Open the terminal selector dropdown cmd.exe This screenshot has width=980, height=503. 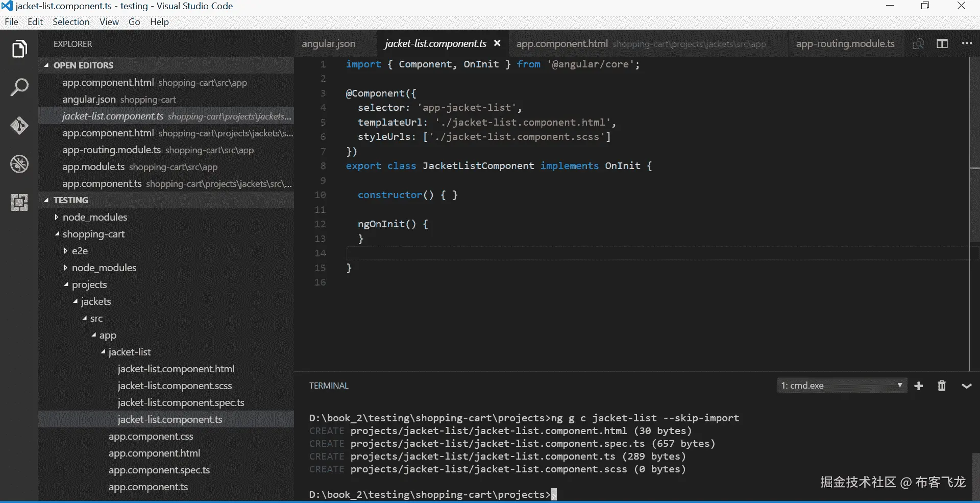841,386
